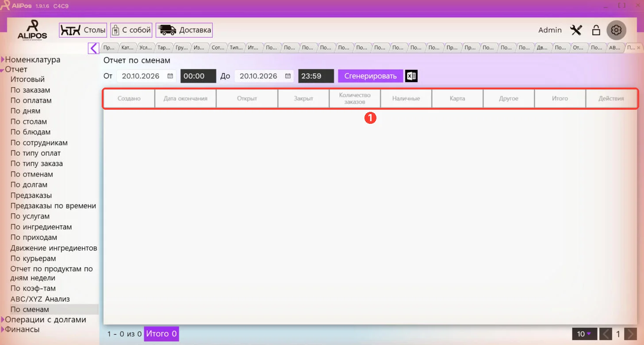The width and height of the screenshot is (644, 345).
Task: Open the Доставка delivery mode
Action: coord(184,30)
